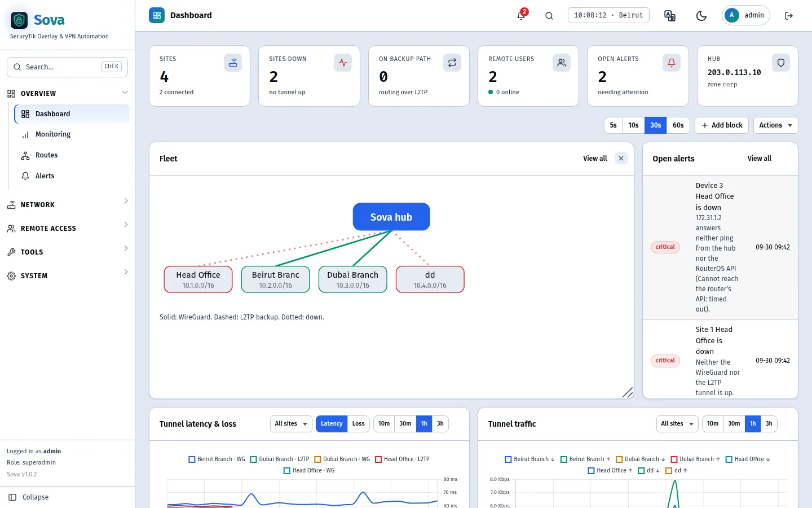Expand the Remote Access section

68,229
